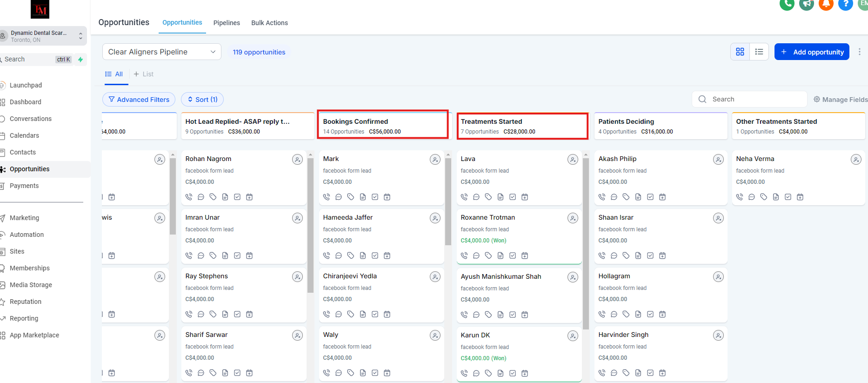Open the orange notifications bell
868x383 pixels.
[x=826, y=4]
